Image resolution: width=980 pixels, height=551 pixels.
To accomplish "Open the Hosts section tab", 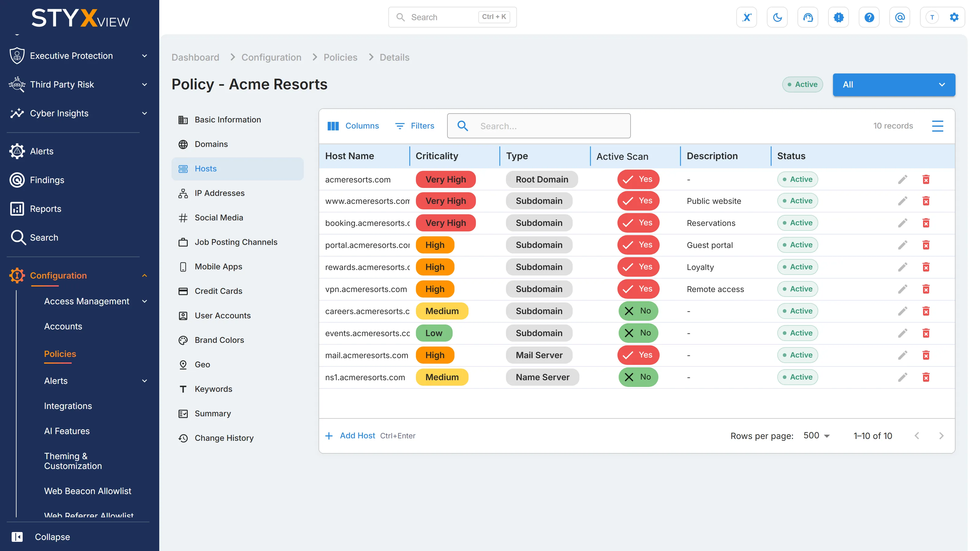I will (237, 168).
